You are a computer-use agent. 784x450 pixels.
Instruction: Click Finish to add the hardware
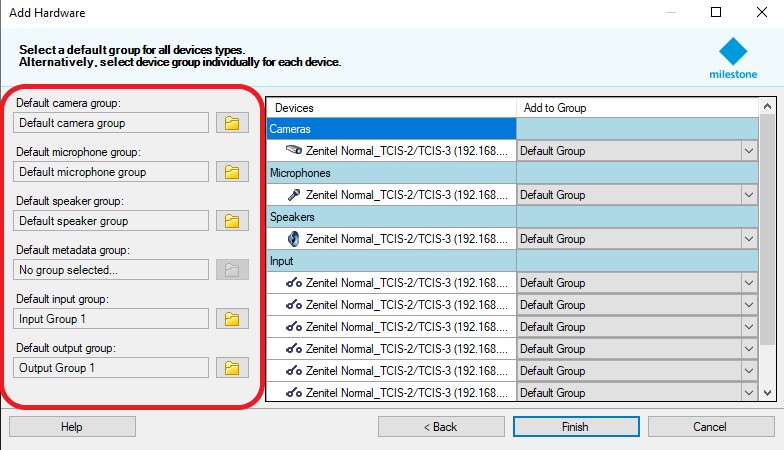click(x=576, y=426)
